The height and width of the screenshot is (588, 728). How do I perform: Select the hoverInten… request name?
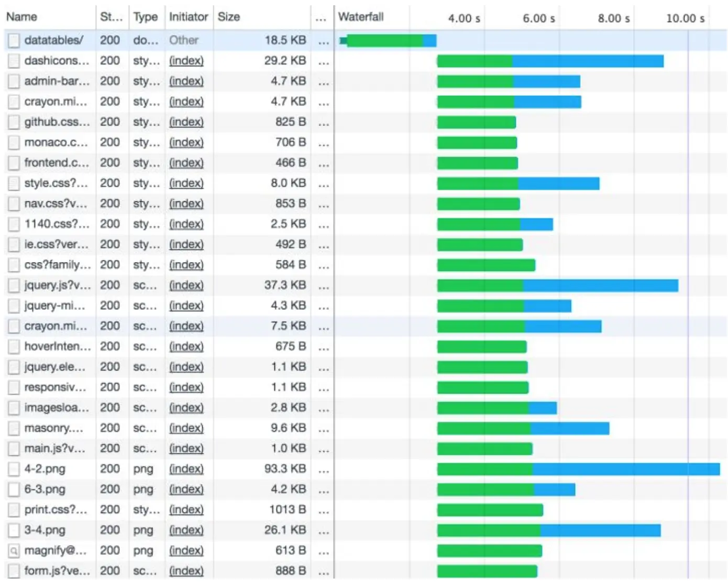(58, 346)
